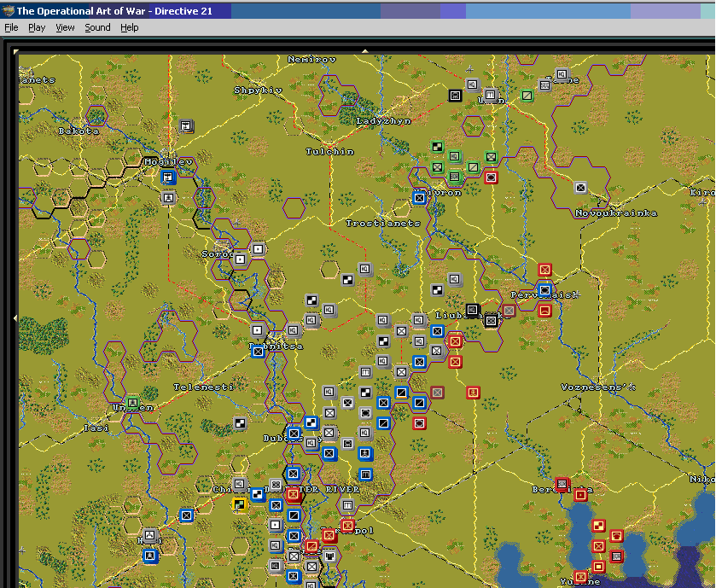Select the blue unit in the bottom-left corner
The image size is (716, 588).
pos(150,556)
